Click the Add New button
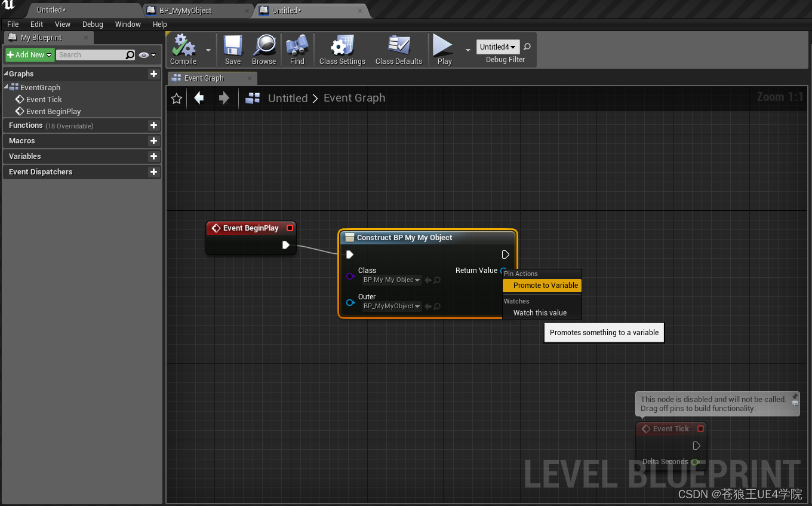Image resolution: width=812 pixels, height=506 pixels. click(x=30, y=54)
